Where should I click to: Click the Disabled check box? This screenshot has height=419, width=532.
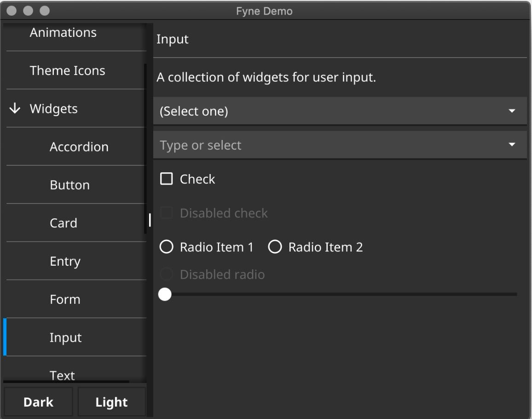(x=166, y=213)
